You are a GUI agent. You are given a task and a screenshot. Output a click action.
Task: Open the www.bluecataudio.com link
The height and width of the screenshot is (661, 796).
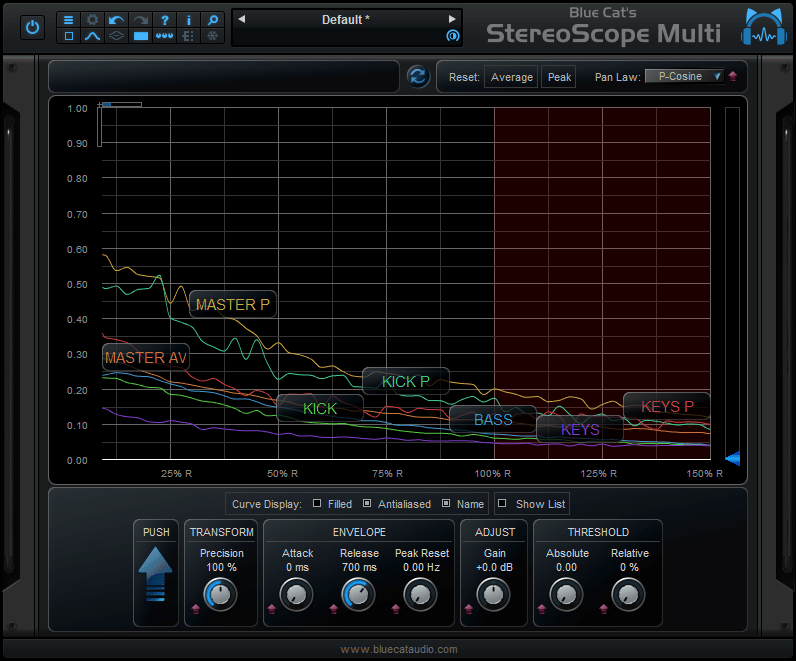click(398, 649)
